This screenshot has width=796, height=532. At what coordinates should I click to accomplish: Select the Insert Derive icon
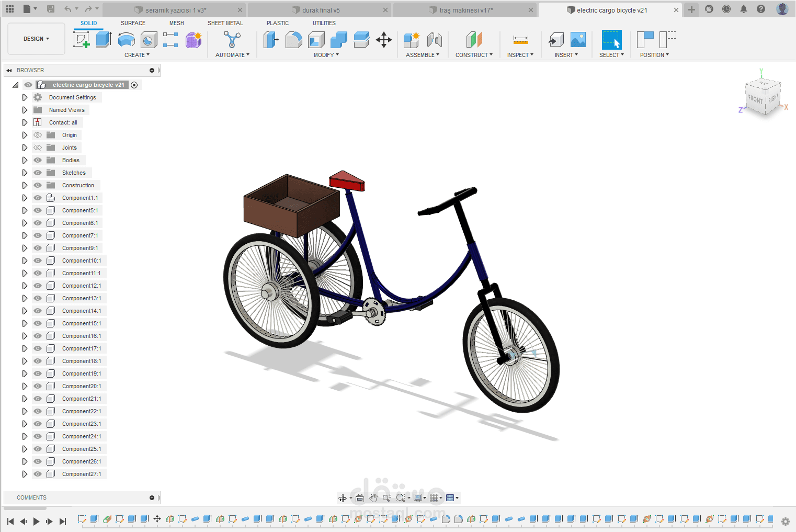coord(556,40)
